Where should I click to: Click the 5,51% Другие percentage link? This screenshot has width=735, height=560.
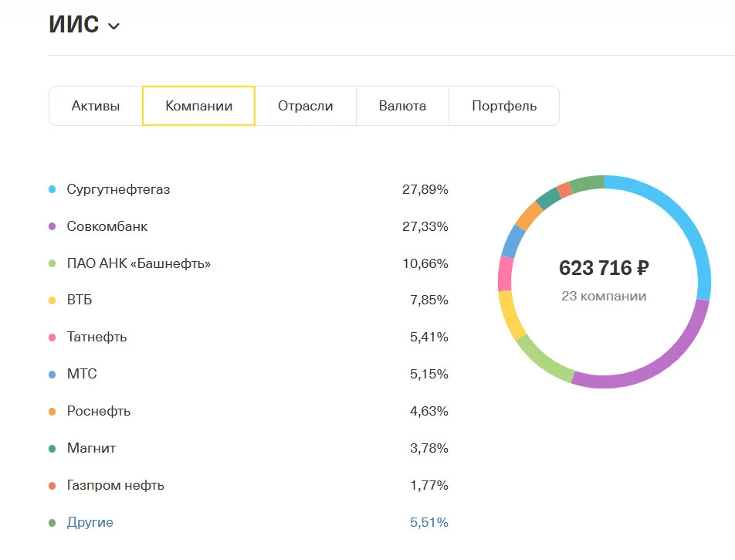(429, 522)
